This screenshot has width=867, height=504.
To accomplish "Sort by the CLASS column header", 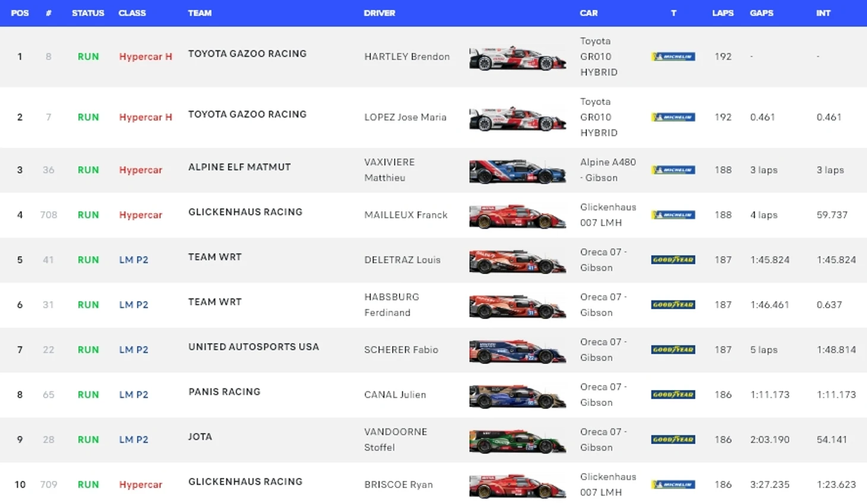I will pos(132,13).
